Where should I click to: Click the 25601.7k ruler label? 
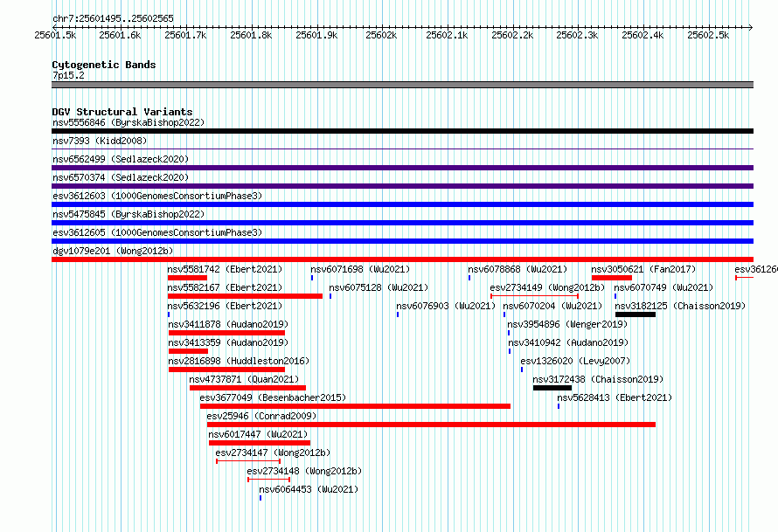(185, 35)
